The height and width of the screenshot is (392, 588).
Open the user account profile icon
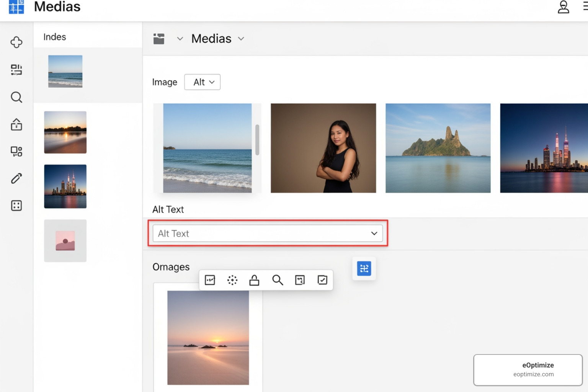tap(563, 7)
